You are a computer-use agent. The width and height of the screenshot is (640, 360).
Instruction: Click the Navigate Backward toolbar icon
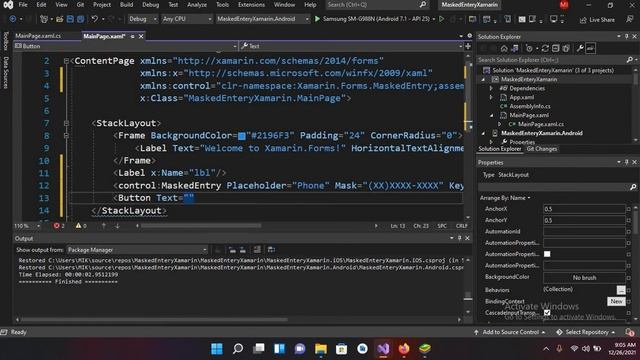13,19
